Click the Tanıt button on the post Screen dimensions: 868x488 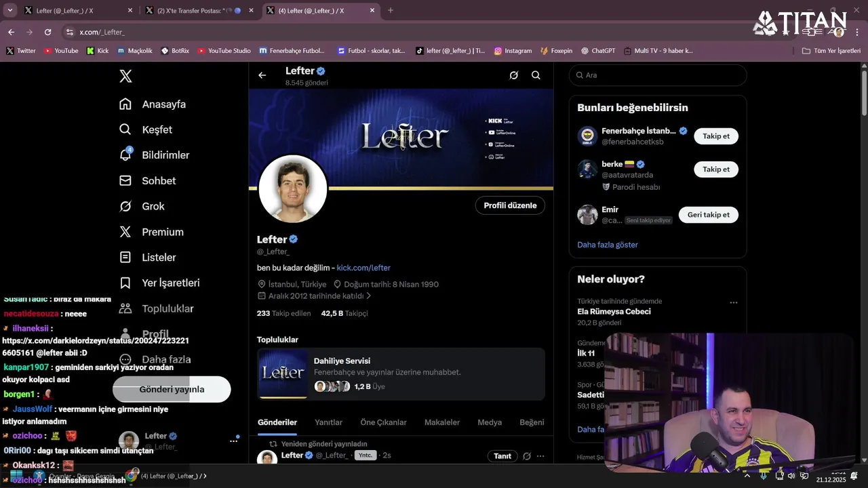[502, 456]
